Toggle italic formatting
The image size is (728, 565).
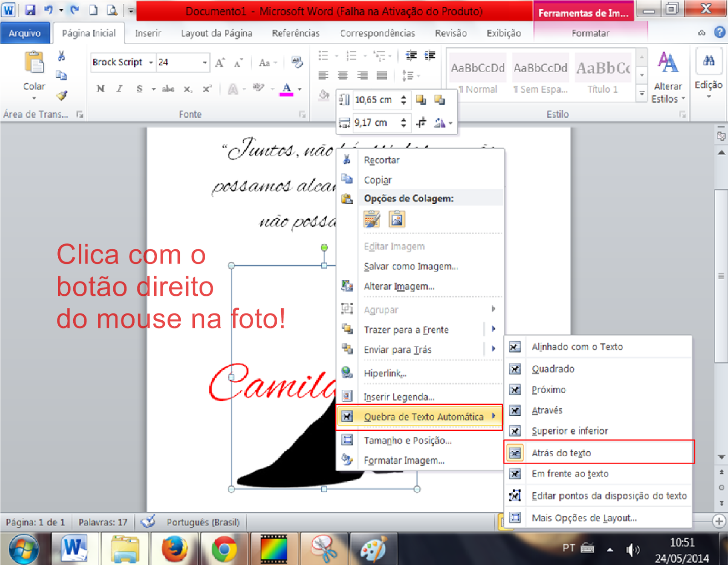(x=119, y=89)
